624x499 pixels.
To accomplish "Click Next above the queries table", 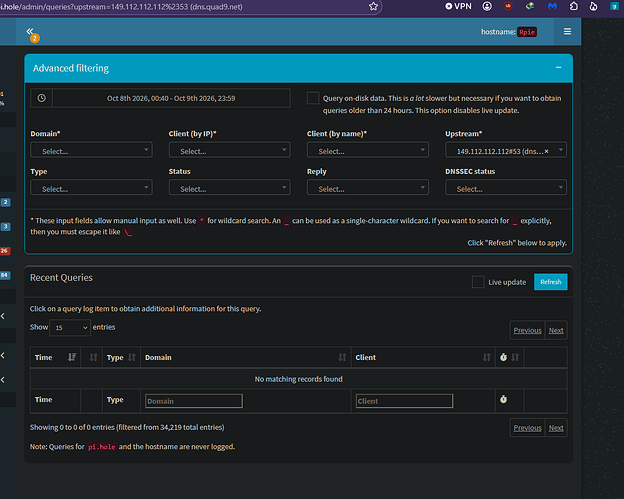I will tap(556, 330).
